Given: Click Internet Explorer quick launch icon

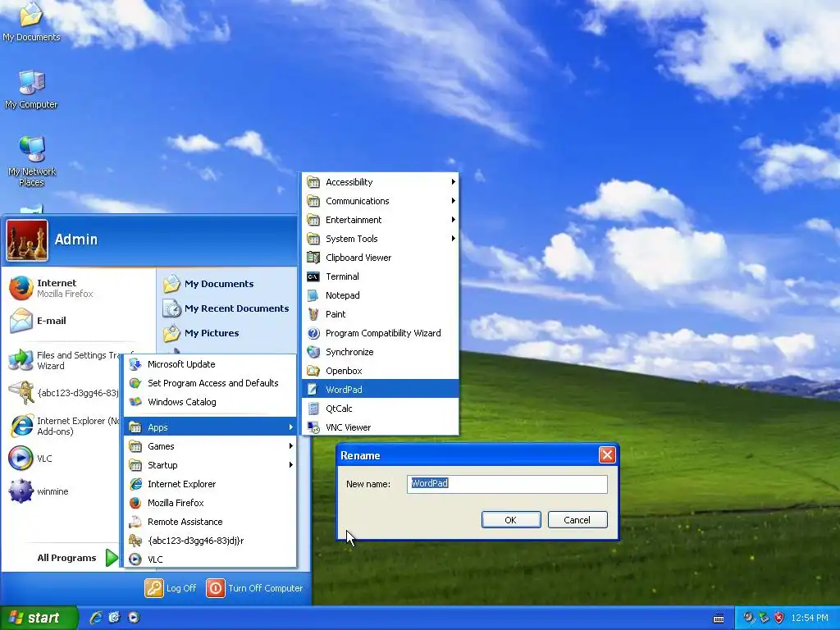Looking at the screenshot, I should 96,618.
